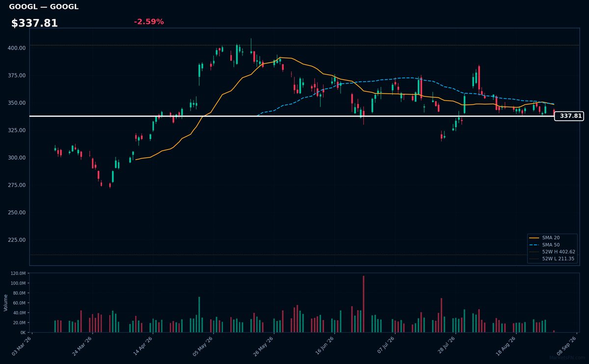589x364 pixels.
Task: Click the 350.00 price axis label
Action: click(17, 103)
